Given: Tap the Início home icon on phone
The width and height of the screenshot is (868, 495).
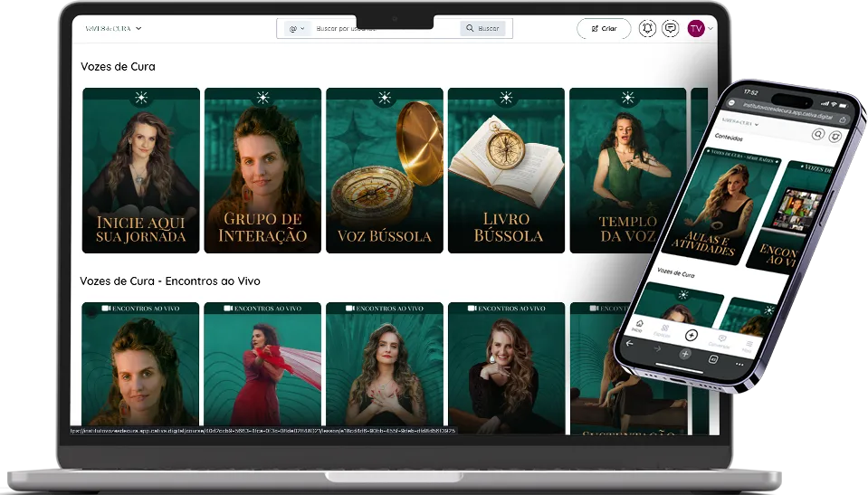Looking at the screenshot, I should pos(639,325).
